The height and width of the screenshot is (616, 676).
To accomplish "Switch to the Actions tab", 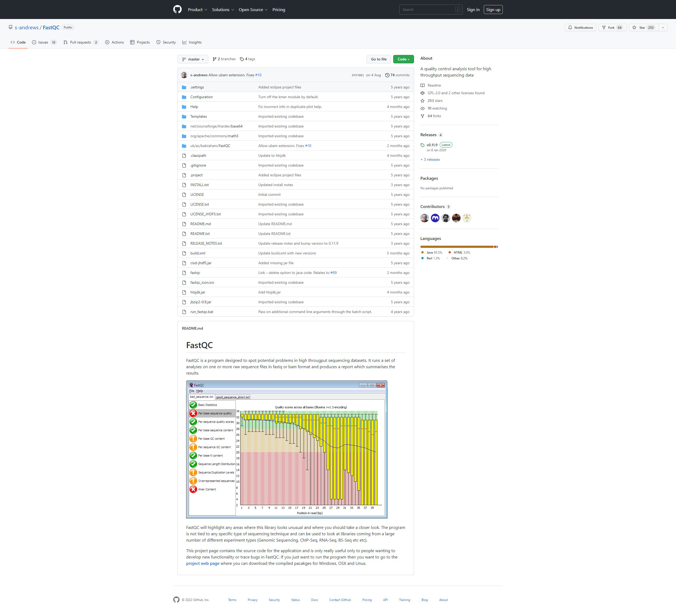I will [x=114, y=42].
